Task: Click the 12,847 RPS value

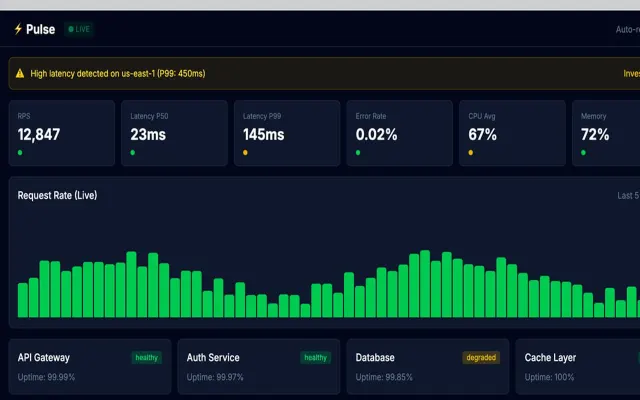Action: coord(39,134)
